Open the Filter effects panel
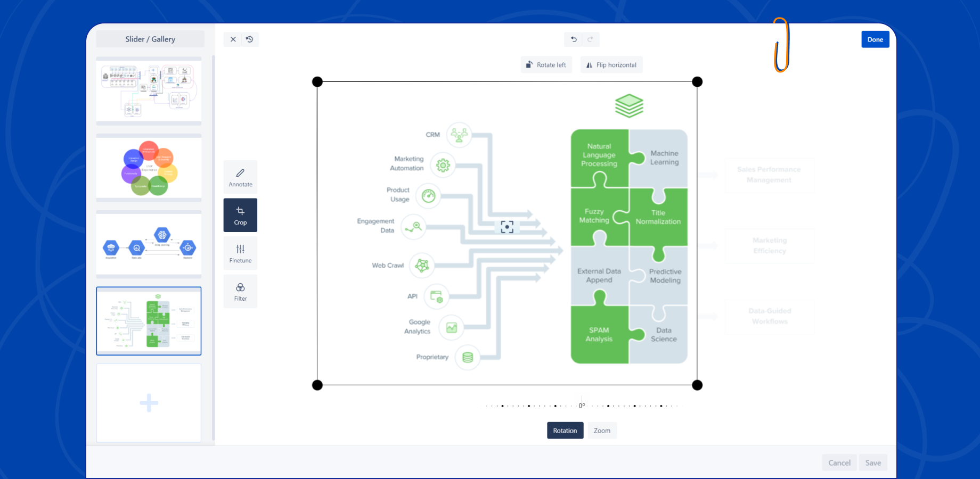This screenshot has height=479, width=980. tap(240, 291)
